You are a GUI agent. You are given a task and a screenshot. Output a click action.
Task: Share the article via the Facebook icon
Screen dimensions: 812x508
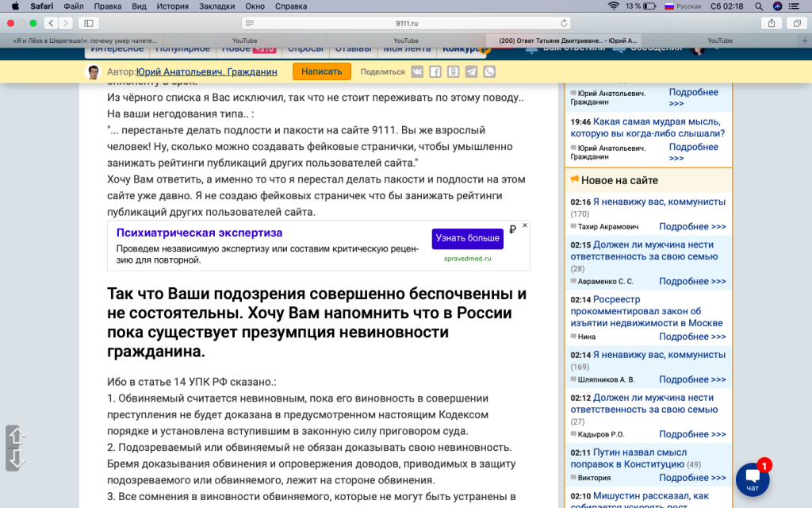[x=435, y=71]
